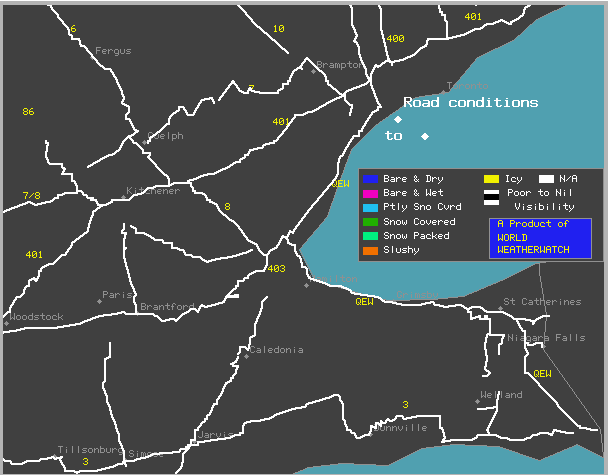608x475 pixels.
Task: Click the blue Bare & Dry legend swatch
Action: click(370, 179)
